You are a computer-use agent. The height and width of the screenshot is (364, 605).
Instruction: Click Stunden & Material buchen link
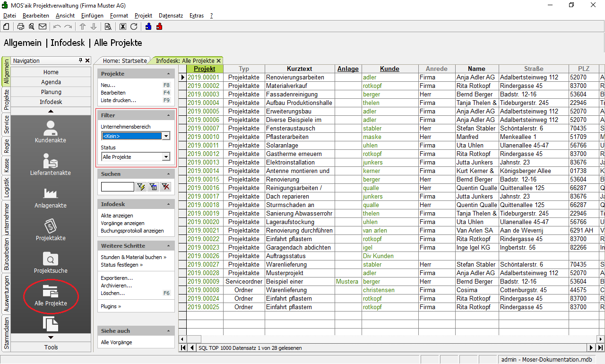133,257
